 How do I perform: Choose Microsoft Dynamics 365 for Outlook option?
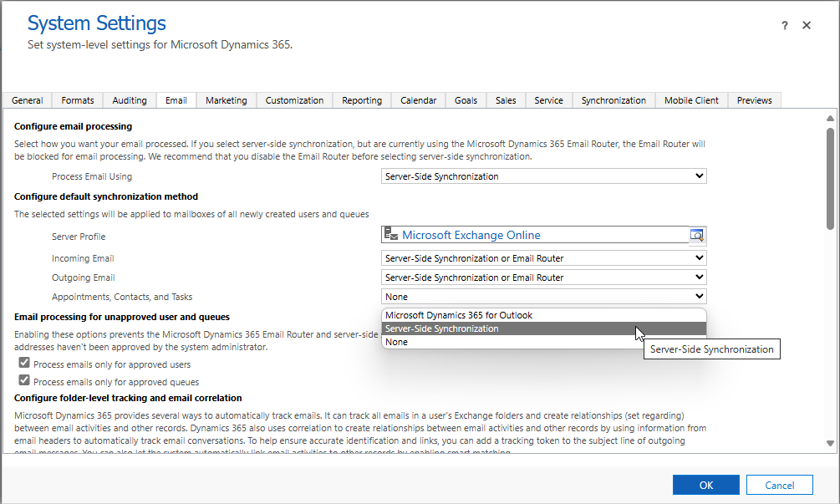point(544,315)
